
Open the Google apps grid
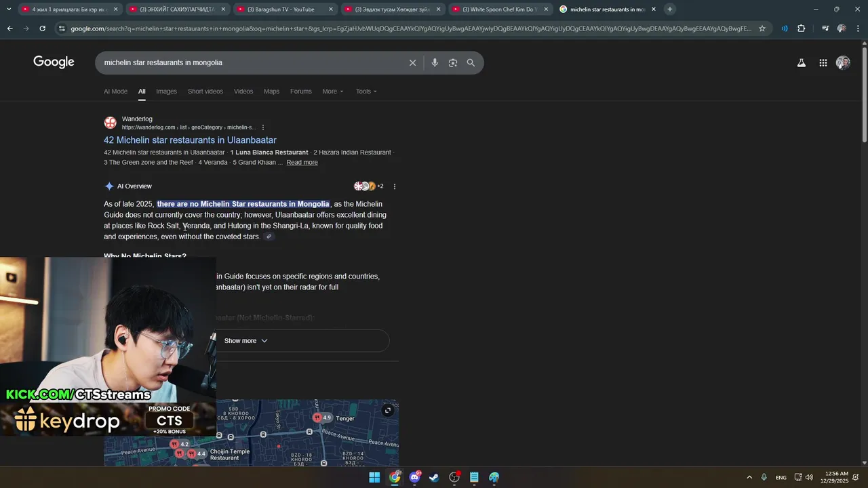(x=823, y=63)
